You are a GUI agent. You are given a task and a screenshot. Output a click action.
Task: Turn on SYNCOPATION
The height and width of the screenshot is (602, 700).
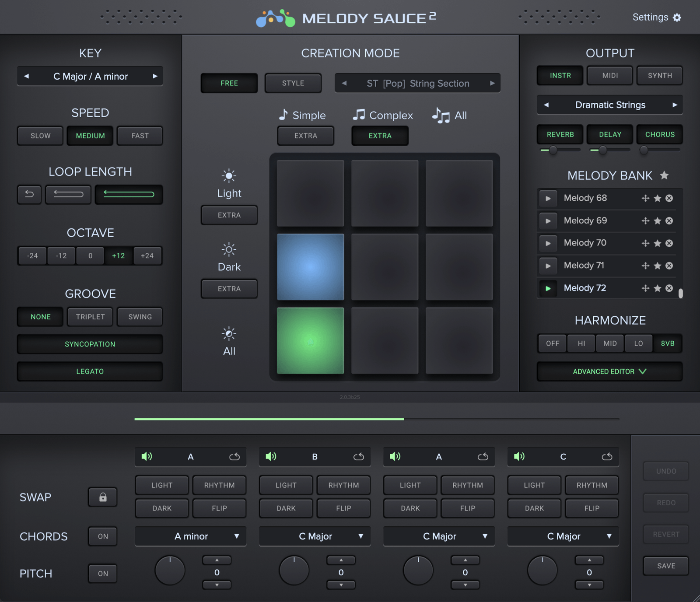[x=90, y=344]
